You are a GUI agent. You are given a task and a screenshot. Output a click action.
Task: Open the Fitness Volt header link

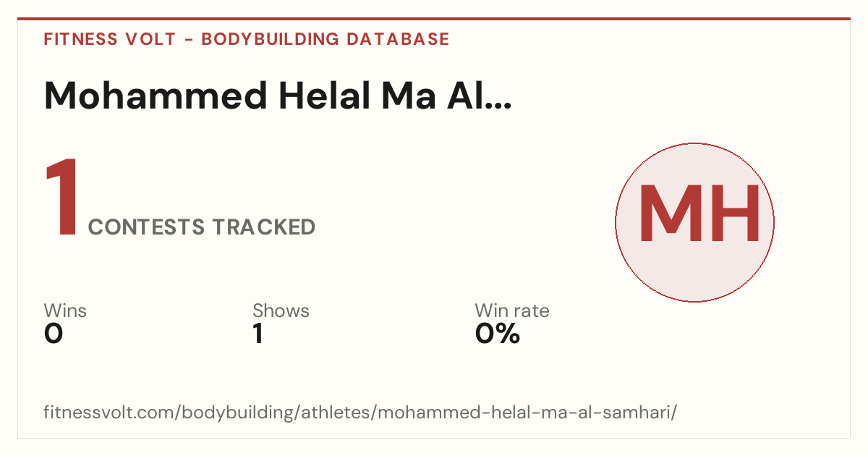(x=247, y=39)
